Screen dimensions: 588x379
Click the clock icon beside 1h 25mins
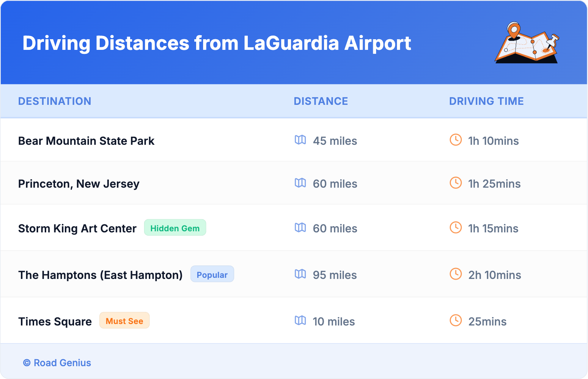pos(456,183)
